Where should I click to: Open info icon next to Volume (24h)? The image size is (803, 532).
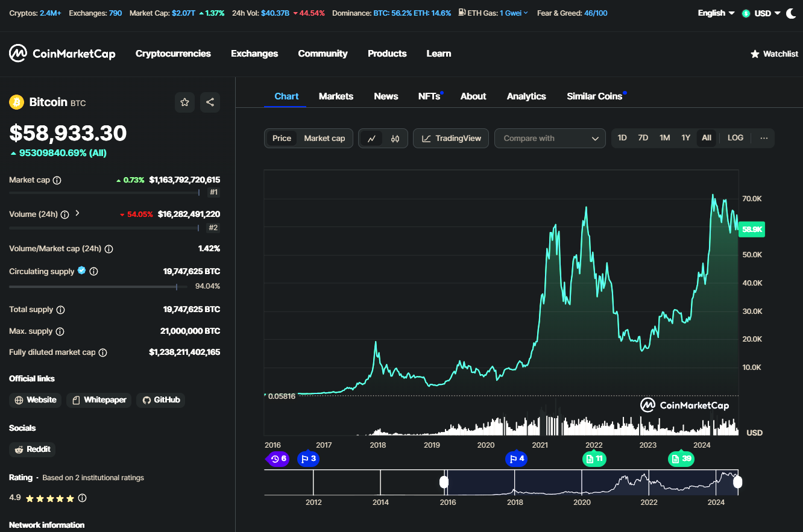pos(65,214)
